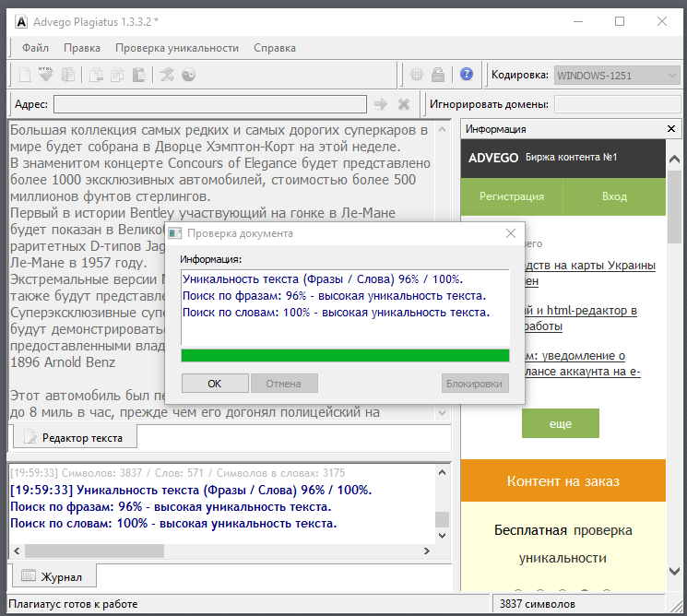
Task: Click the green progress bar in dialog
Action: tap(345, 355)
